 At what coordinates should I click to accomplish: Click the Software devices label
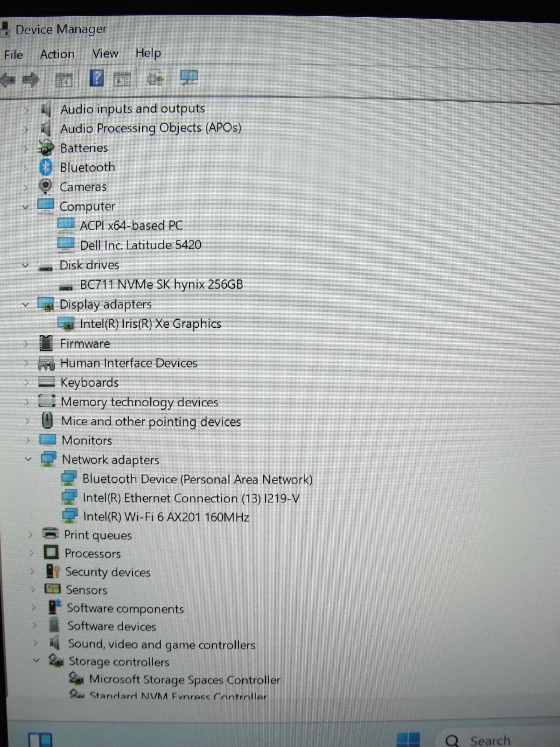coord(112,626)
